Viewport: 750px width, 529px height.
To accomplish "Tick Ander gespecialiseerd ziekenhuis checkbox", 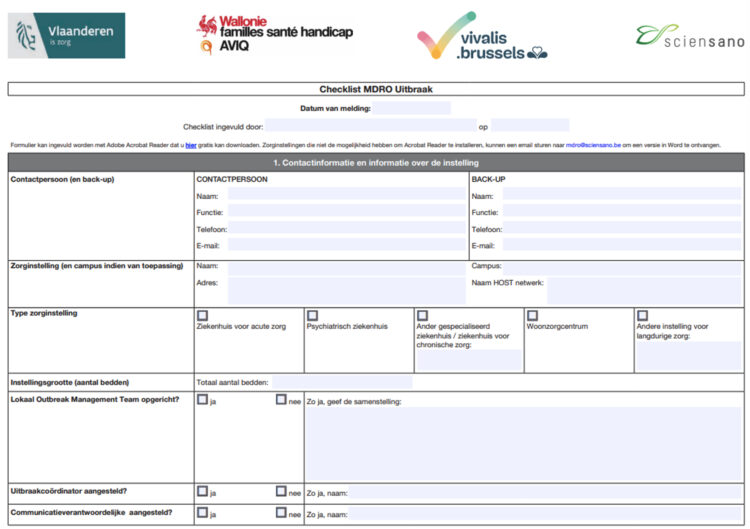I will 423,315.
